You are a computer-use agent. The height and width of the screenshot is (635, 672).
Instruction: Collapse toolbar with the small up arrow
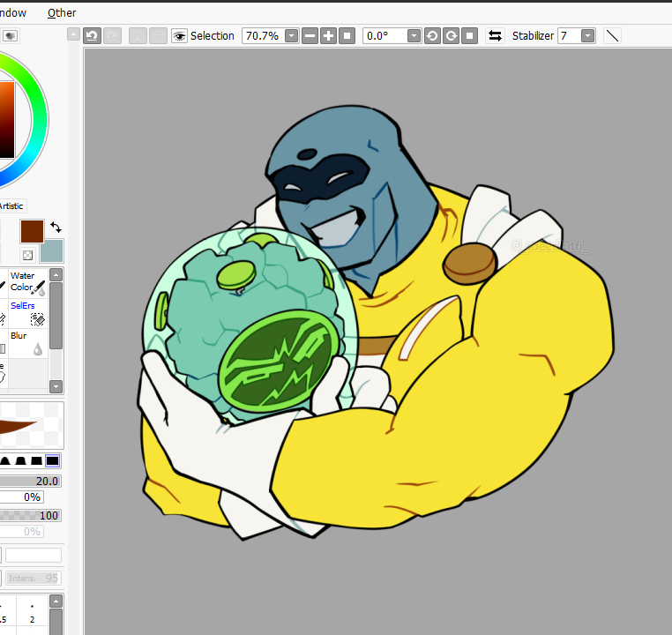pos(73,34)
